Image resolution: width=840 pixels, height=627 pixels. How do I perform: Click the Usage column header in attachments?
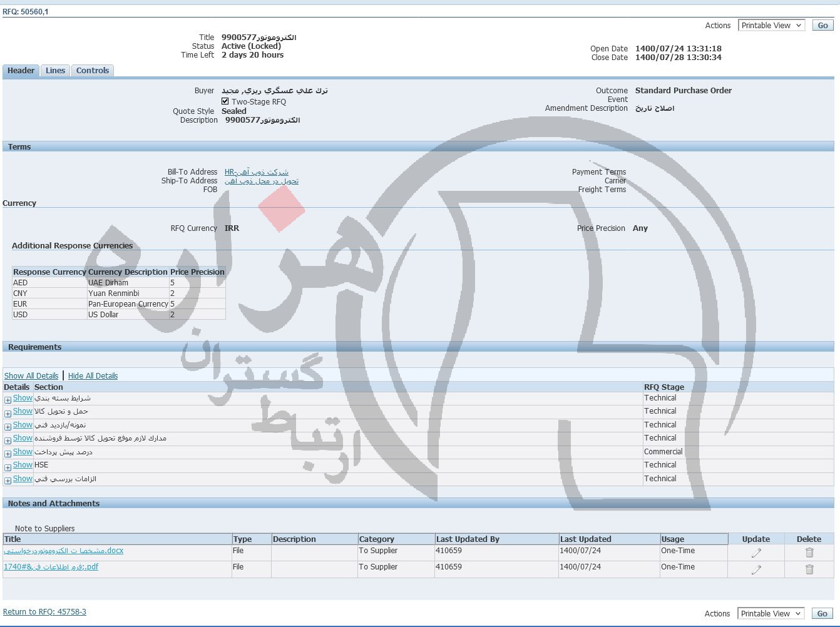[x=694, y=539]
